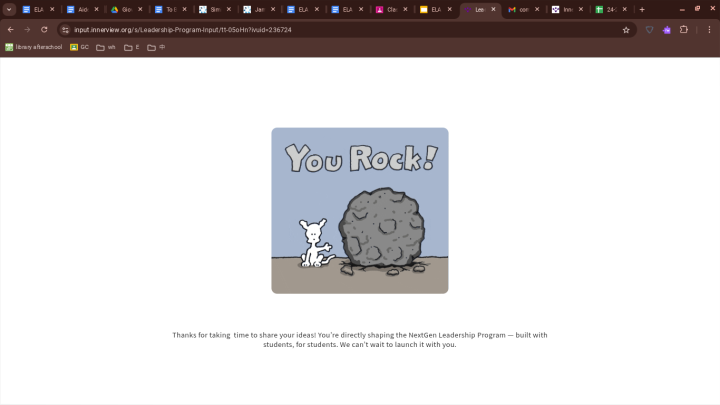Switch to the Gmail tab
The width and height of the screenshot is (720, 405).
coord(518,9)
